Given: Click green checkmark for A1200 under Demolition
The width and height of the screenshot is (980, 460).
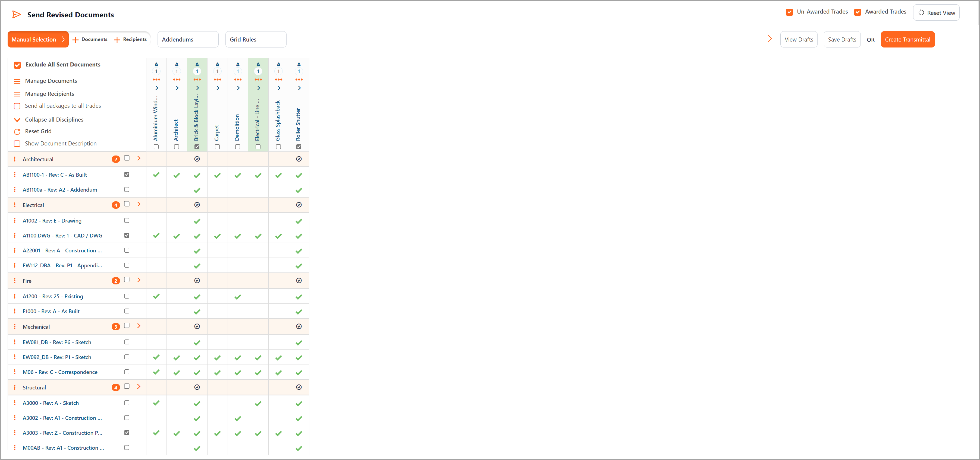Looking at the screenshot, I should tap(238, 297).
